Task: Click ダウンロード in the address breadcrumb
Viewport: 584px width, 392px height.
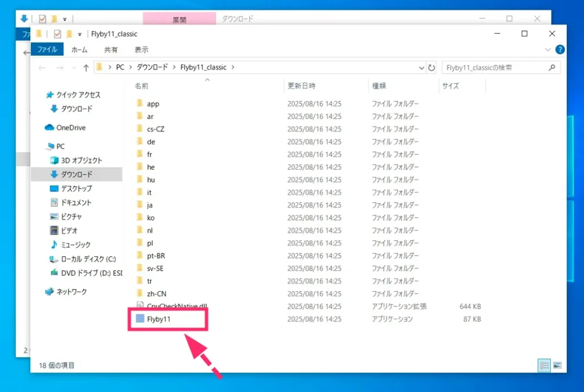Action: (152, 67)
